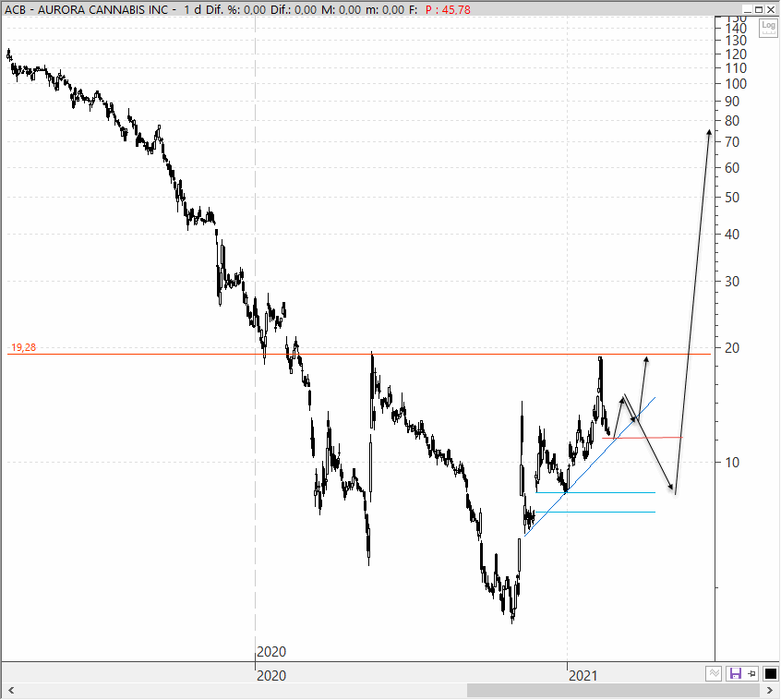Open the black color swatch

click(770, 674)
